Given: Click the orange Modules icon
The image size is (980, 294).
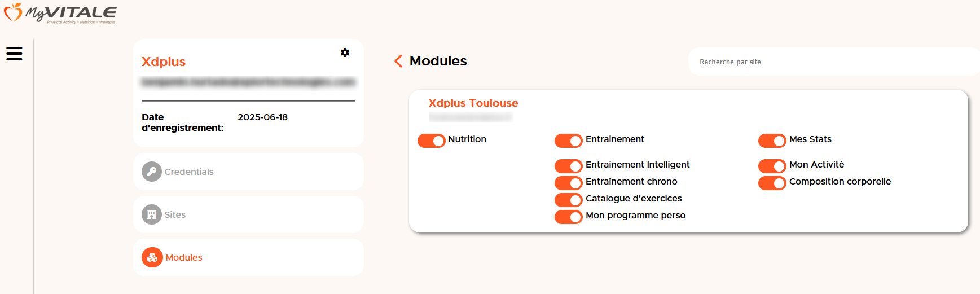Looking at the screenshot, I should coord(152,257).
